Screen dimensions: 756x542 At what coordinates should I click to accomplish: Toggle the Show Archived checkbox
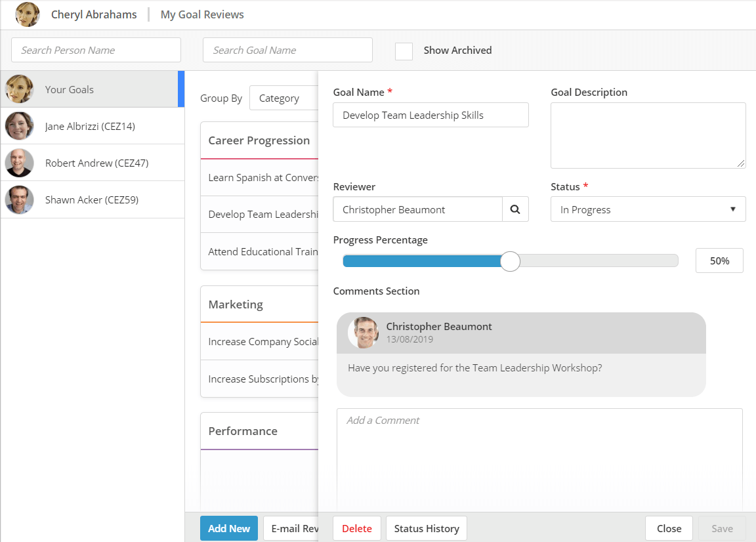[x=404, y=51]
